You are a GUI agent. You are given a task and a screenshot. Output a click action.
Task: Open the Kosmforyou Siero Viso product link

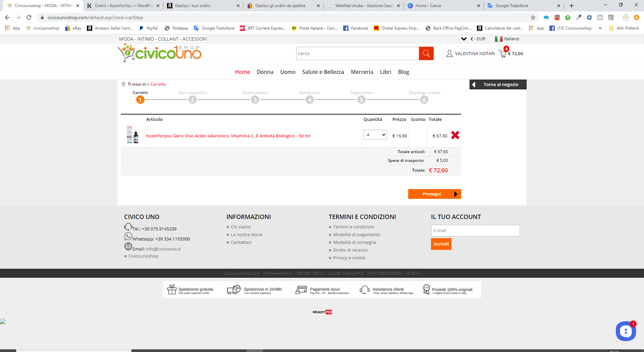pyautogui.click(x=228, y=136)
